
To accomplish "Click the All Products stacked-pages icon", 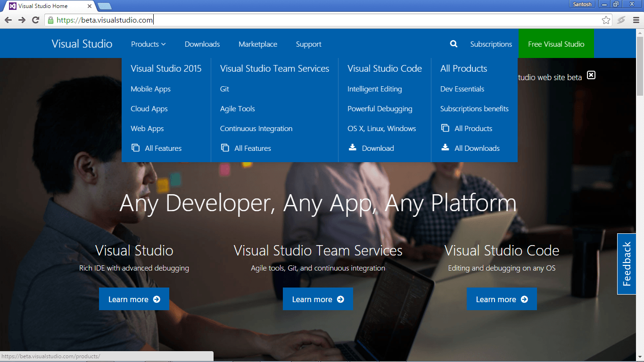I will point(445,128).
